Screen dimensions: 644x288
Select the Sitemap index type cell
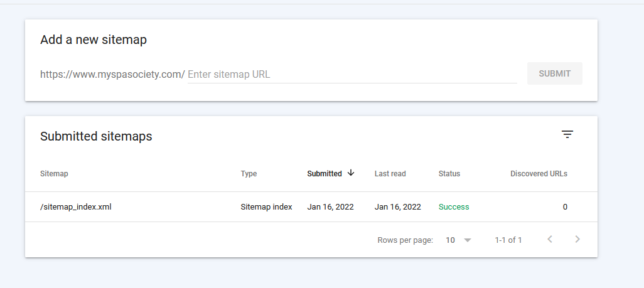pos(267,207)
